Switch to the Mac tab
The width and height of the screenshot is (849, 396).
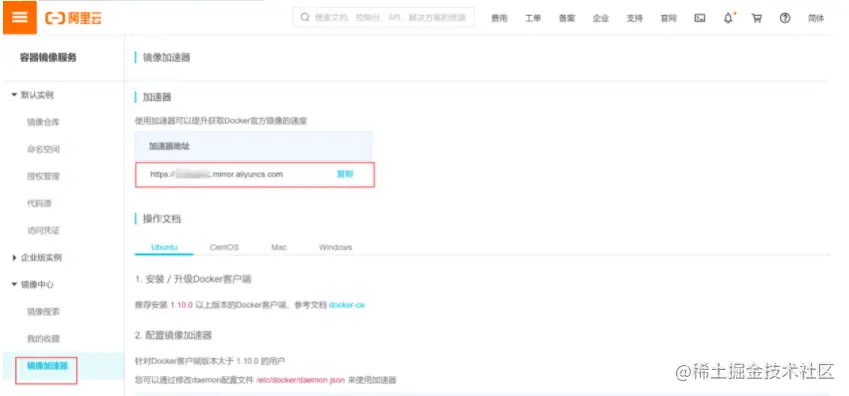click(279, 247)
